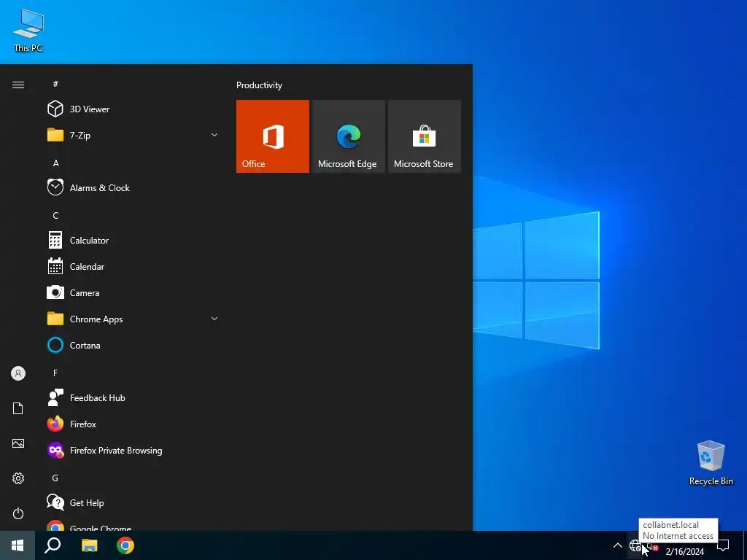This screenshot has width=747, height=560.
Task: Expand the Chrome Apps folder chevron
Action: coord(214,319)
